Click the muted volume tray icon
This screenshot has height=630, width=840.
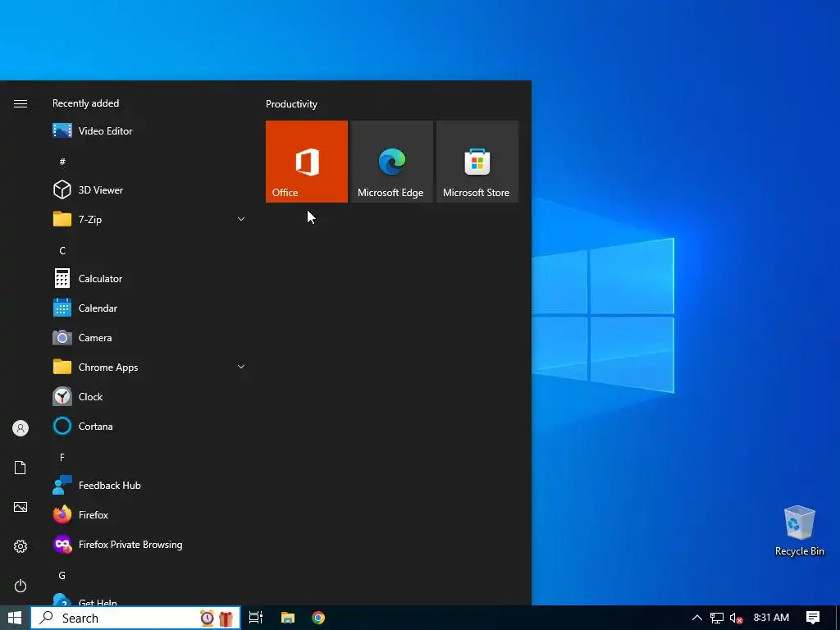click(x=737, y=618)
